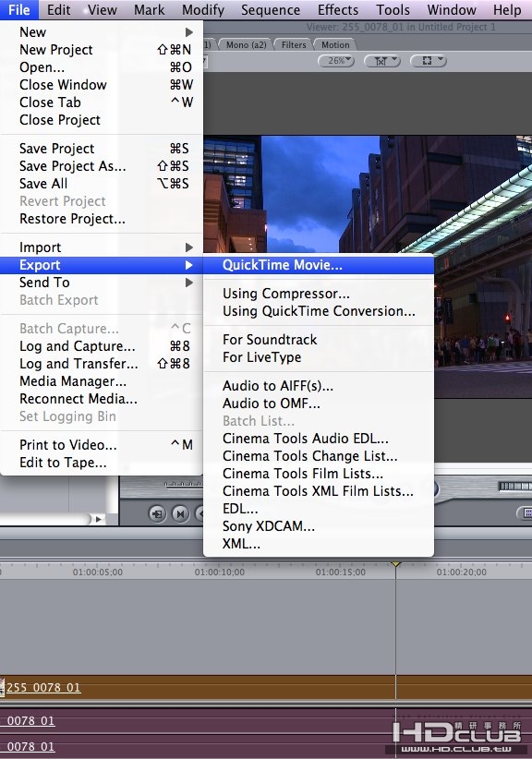Open the Effects menu

click(338, 9)
